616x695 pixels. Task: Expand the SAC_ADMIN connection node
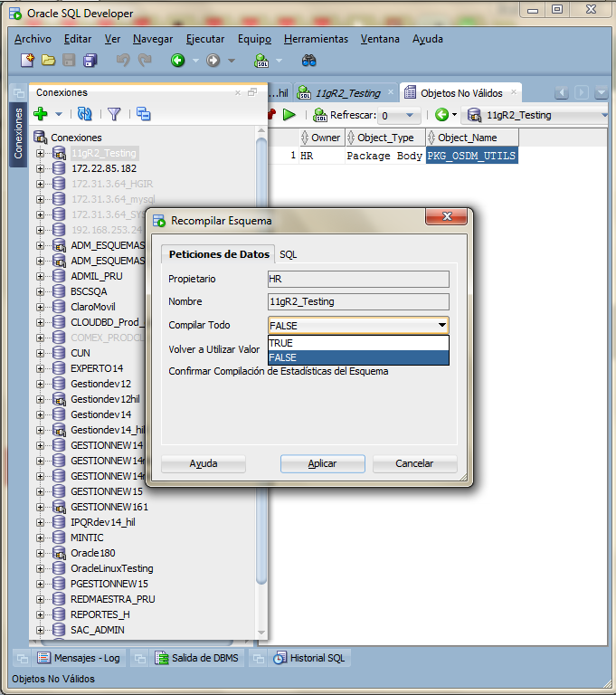click(x=41, y=630)
